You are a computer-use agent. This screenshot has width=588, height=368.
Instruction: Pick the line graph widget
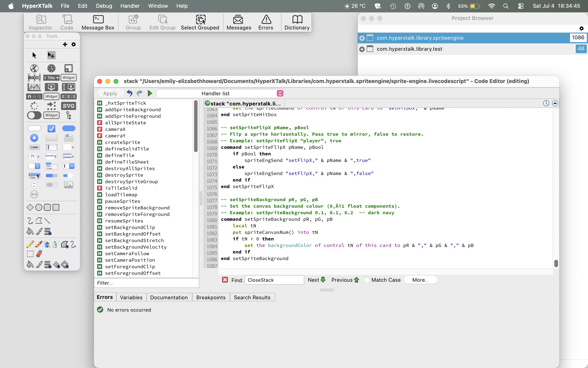click(x=34, y=87)
